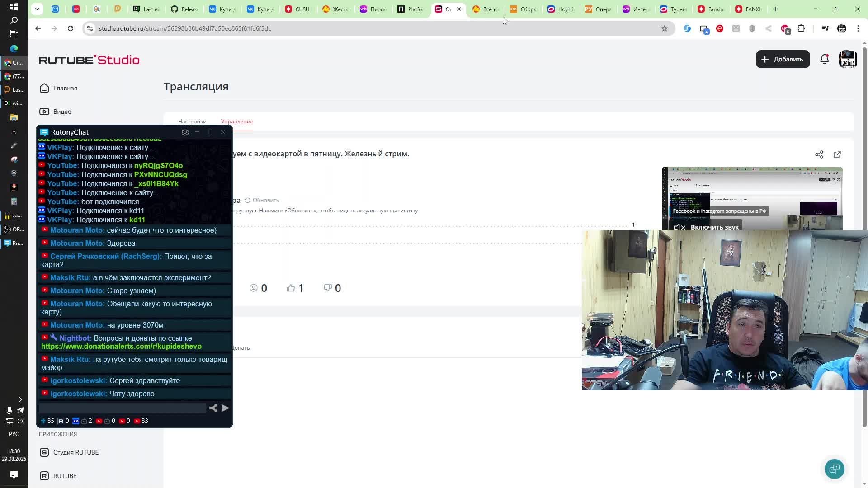
Task: Click the thumbs-down dislikes counter
Action: coord(332,288)
